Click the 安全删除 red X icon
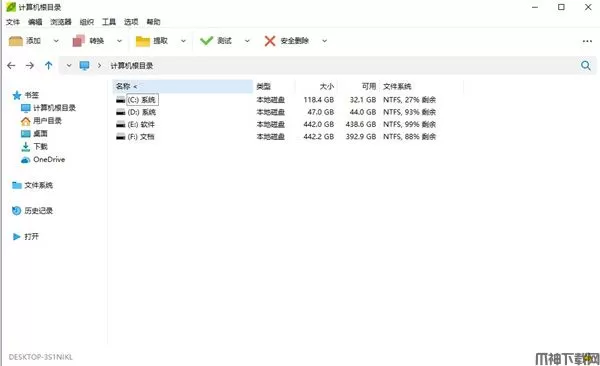This screenshot has height=366, width=600. coord(270,41)
